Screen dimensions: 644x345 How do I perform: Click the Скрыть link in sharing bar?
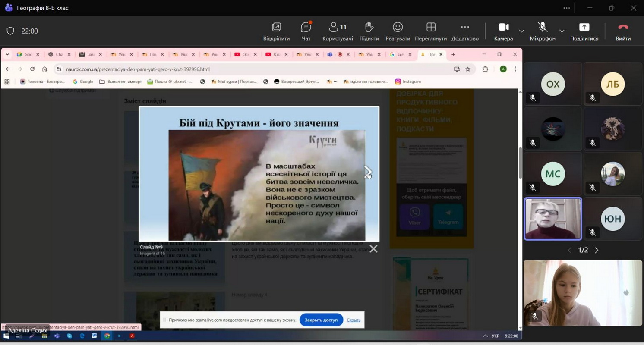click(x=354, y=320)
